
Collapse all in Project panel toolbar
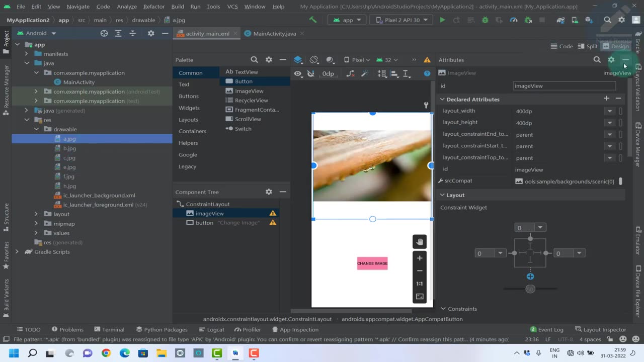coord(133,33)
